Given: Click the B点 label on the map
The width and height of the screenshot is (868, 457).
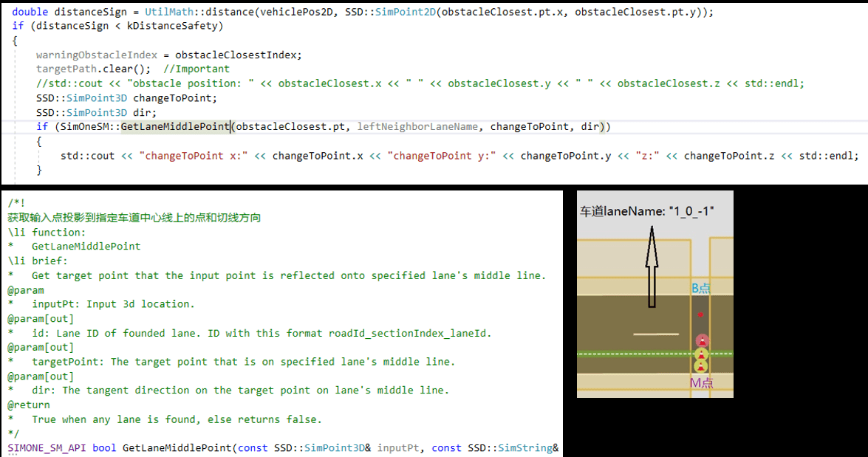Looking at the screenshot, I should [700, 288].
